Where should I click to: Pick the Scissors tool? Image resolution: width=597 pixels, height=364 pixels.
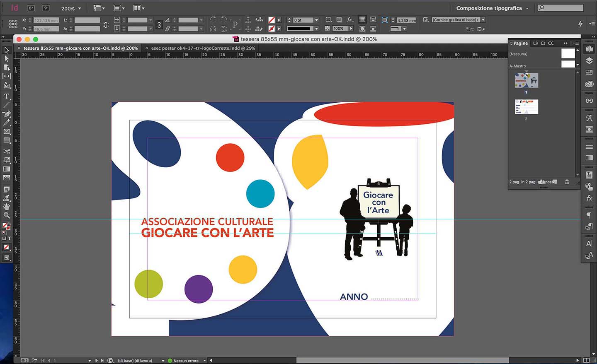click(7, 151)
